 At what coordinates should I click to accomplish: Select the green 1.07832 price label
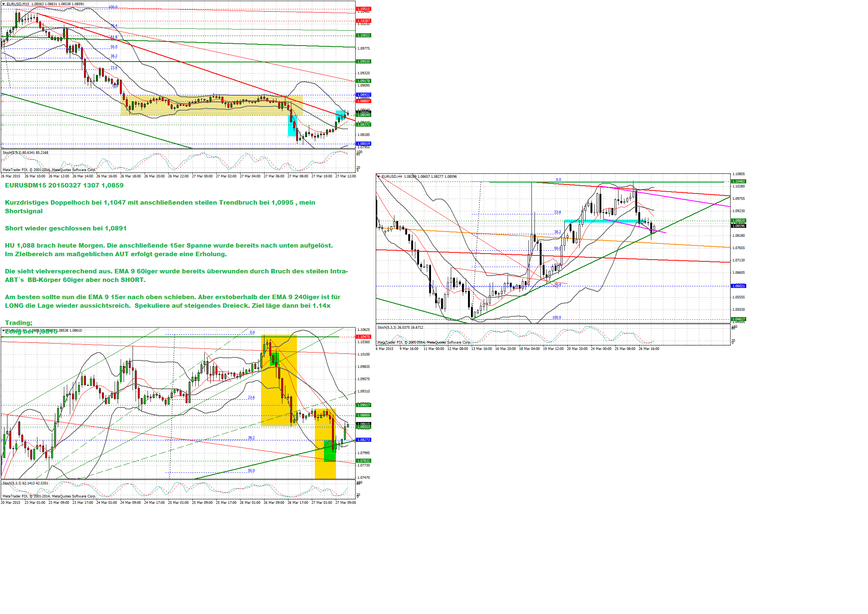click(364, 461)
